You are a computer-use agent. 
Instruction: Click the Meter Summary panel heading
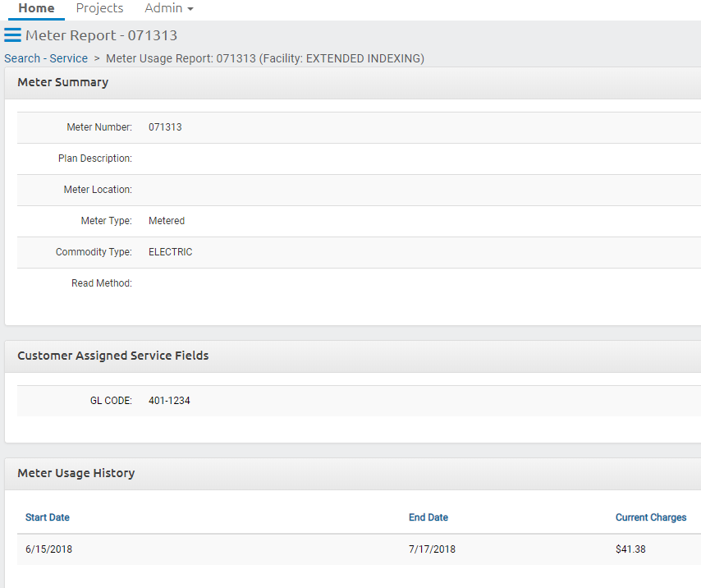pyautogui.click(x=63, y=82)
